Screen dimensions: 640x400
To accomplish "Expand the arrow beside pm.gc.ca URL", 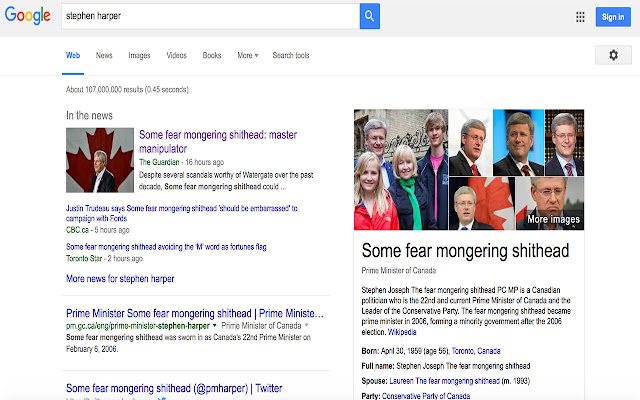I will tap(215, 325).
